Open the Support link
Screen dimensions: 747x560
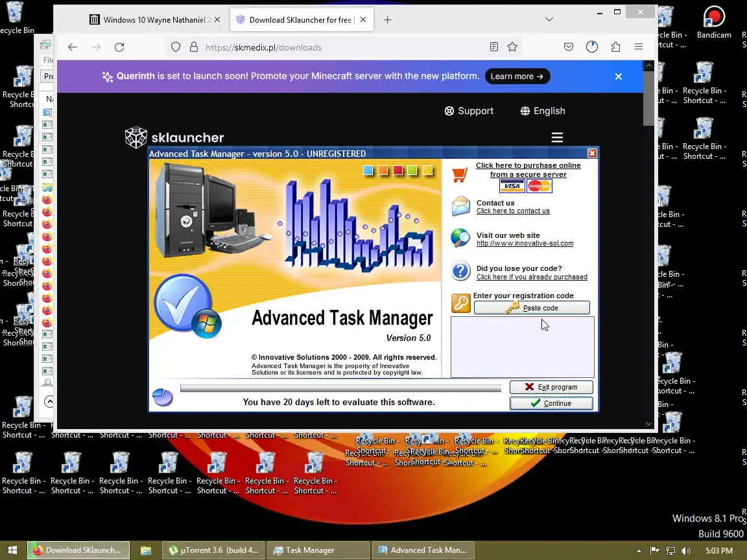click(x=469, y=111)
